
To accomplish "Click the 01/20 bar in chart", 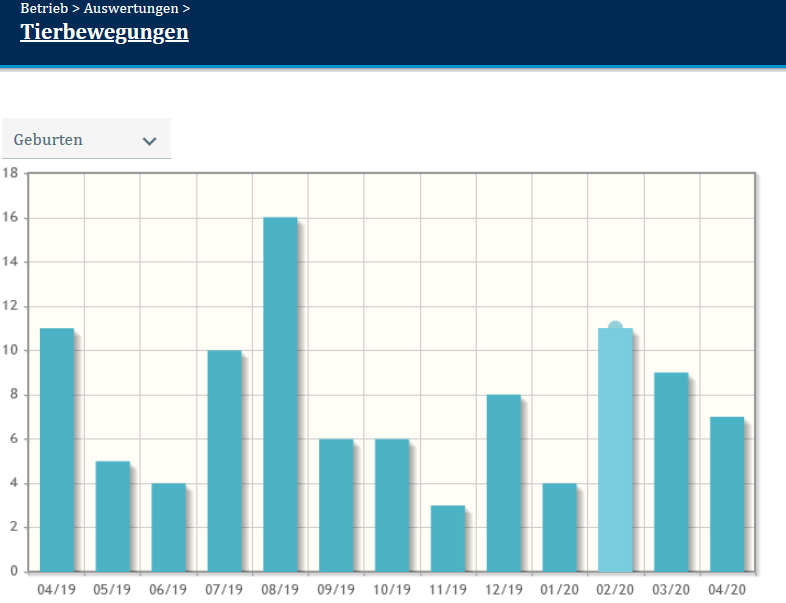I will [560, 527].
